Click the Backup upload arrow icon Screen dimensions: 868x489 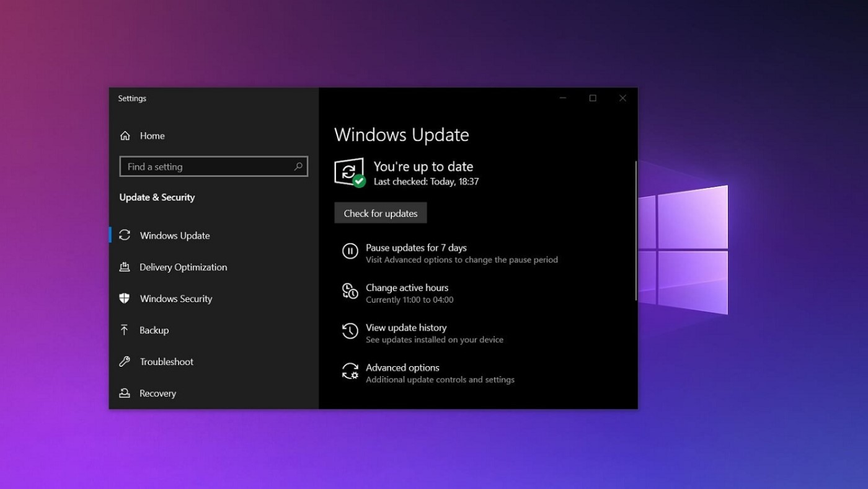tap(125, 330)
